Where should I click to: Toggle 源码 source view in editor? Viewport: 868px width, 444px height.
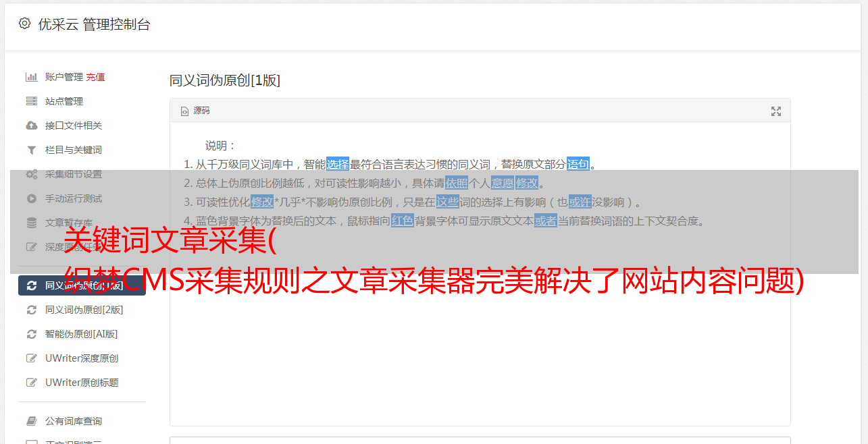point(195,111)
